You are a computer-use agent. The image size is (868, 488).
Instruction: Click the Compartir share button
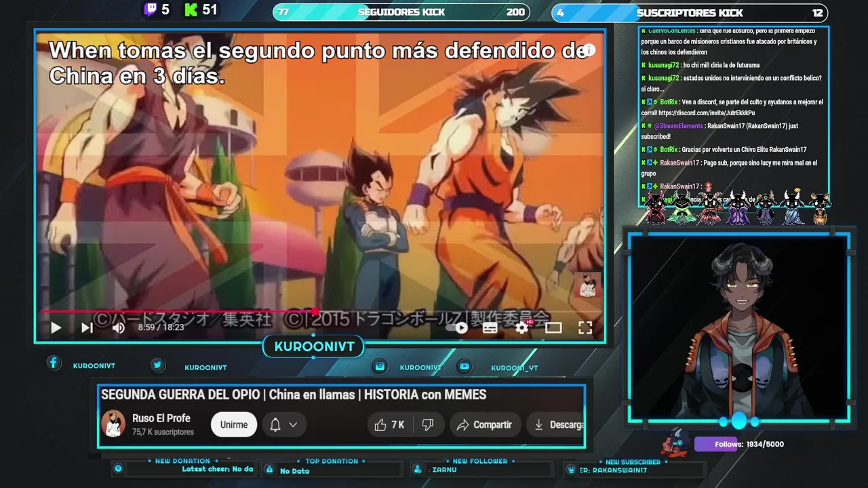coord(484,425)
